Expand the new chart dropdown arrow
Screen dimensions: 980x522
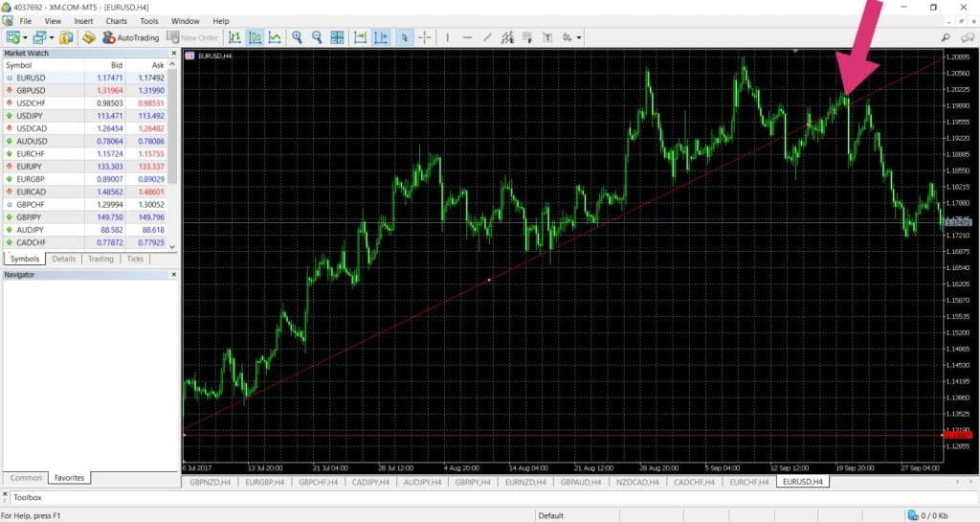(x=25, y=38)
